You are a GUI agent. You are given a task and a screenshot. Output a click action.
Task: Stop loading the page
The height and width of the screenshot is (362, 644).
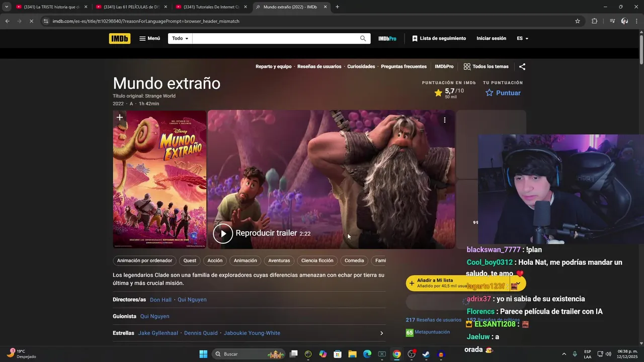(31, 21)
